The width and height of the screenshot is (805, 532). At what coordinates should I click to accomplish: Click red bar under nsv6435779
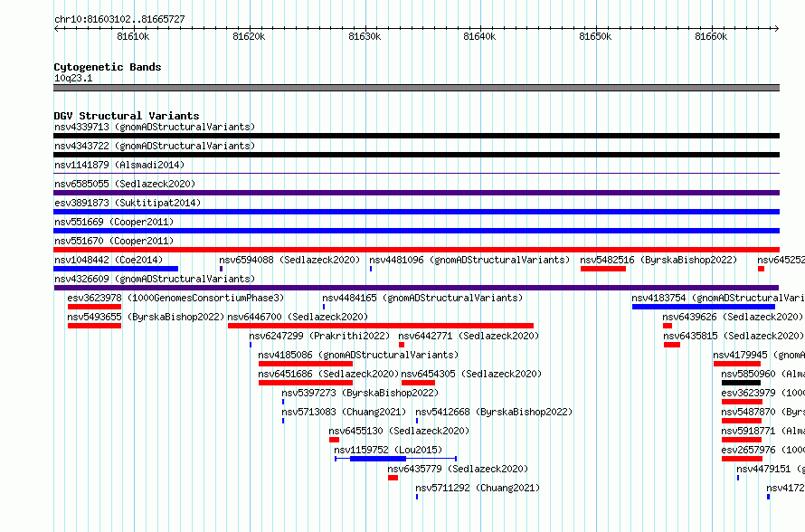[393, 478]
